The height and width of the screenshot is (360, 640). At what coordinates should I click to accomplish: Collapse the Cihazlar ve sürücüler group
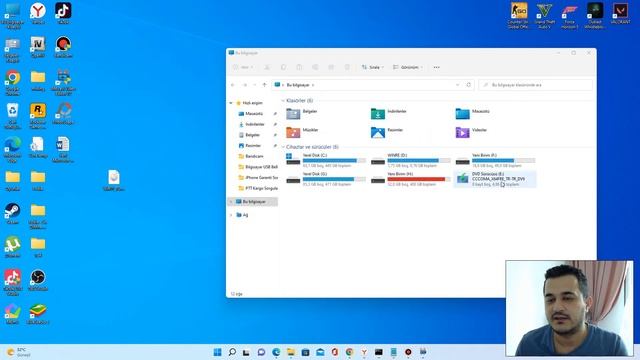[283, 147]
